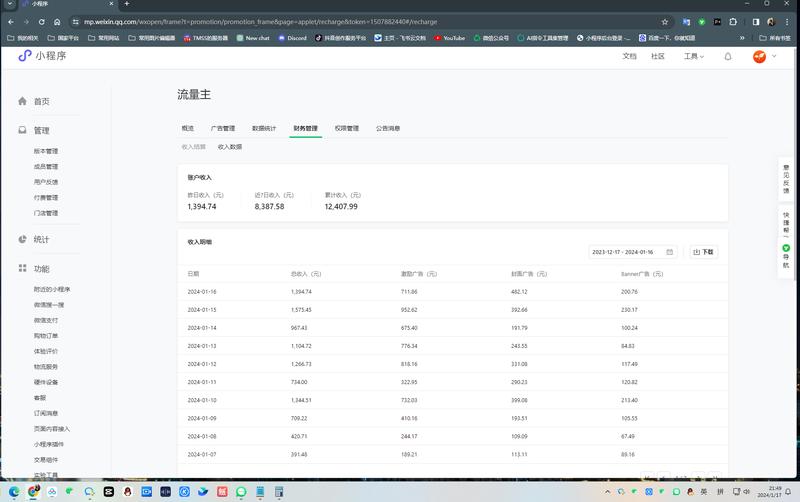Image resolution: width=800 pixels, height=502 pixels.
Task: Click the 下载 download button
Action: (704, 252)
